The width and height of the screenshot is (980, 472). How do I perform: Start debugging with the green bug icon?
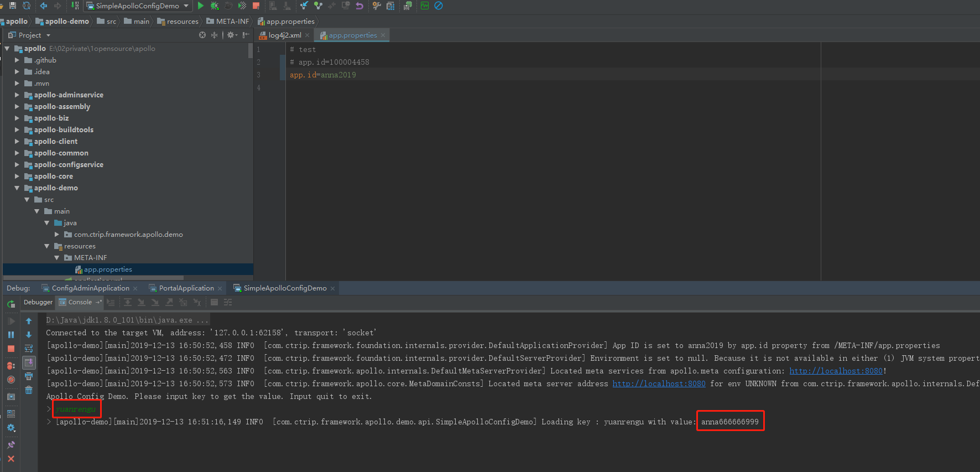[215, 6]
